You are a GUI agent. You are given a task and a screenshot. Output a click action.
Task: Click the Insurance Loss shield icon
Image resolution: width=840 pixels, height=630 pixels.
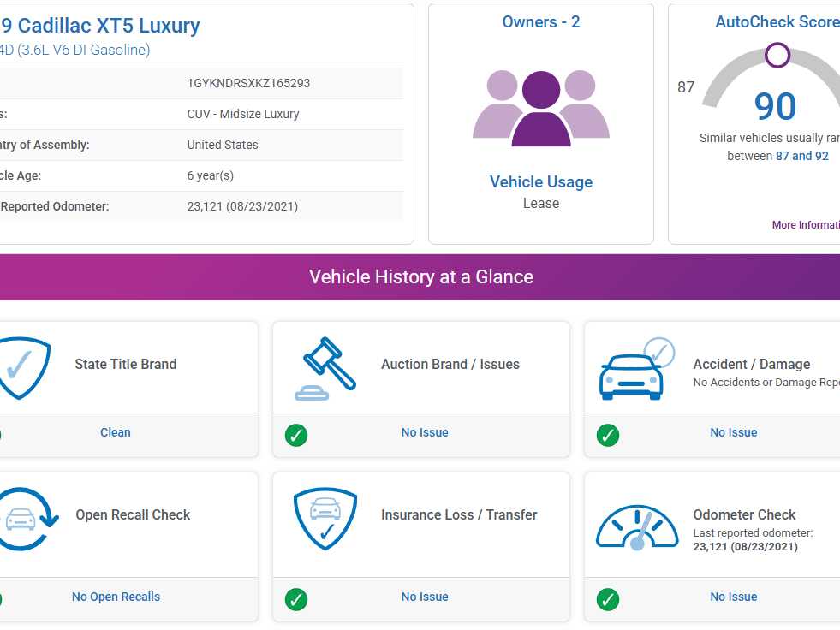point(325,519)
